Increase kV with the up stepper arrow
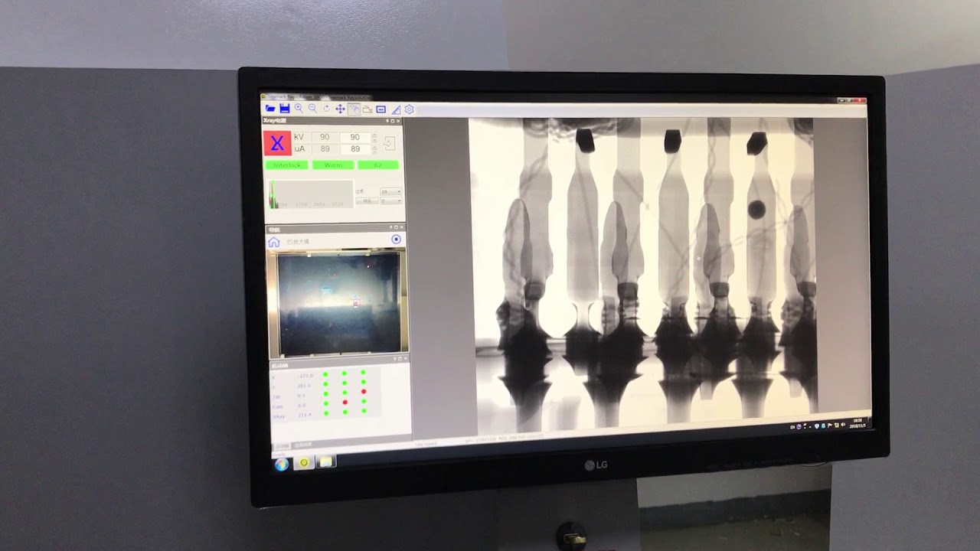 (374, 135)
